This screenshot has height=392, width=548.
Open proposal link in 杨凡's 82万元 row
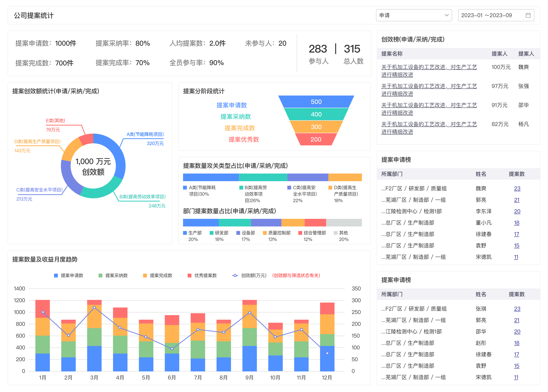[x=429, y=128]
